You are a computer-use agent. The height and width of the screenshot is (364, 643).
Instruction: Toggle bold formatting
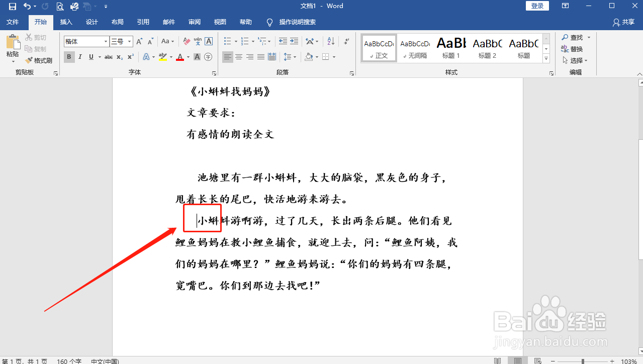[69, 57]
